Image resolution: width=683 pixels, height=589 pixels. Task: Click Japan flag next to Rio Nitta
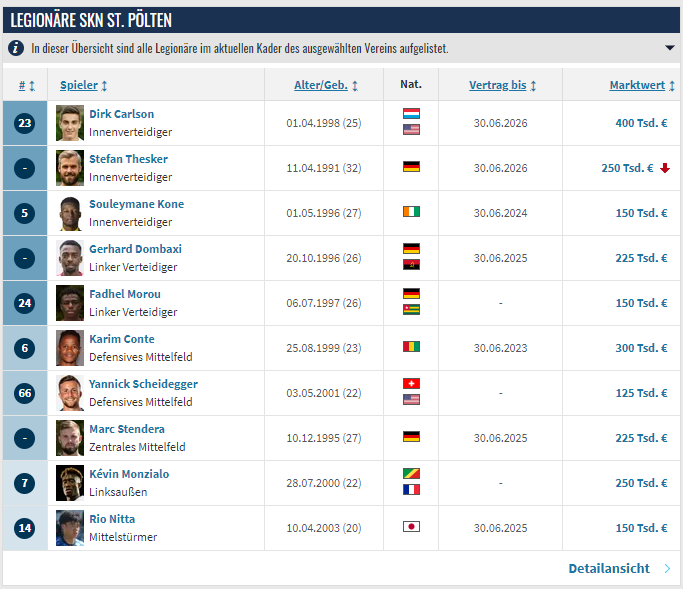coord(411,527)
